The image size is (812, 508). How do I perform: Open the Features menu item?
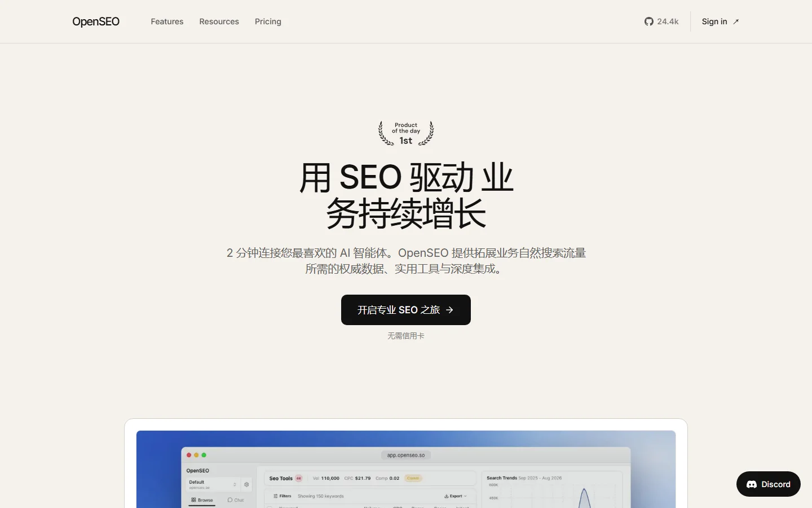167,21
